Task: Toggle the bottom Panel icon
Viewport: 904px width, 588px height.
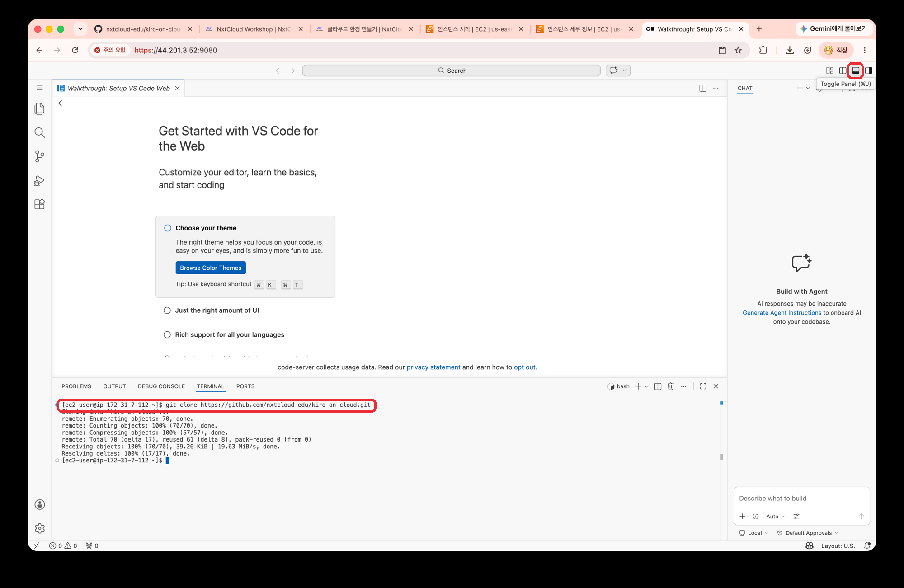Action: [856, 71]
